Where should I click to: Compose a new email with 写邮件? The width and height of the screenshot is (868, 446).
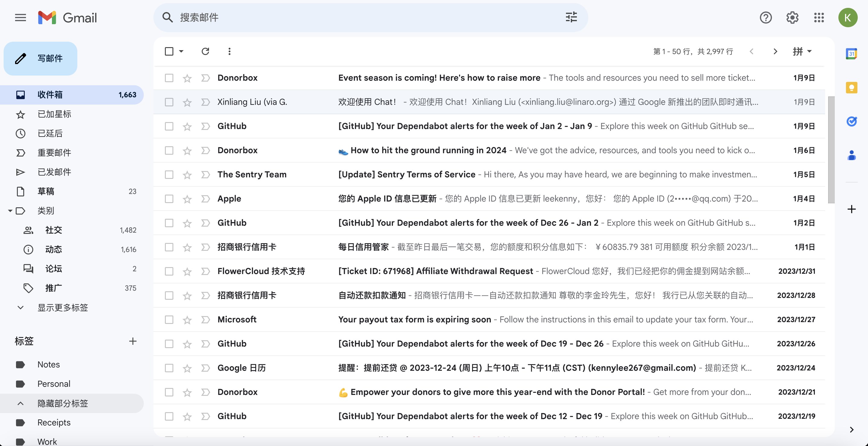pyautogui.click(x=40, y=58)
